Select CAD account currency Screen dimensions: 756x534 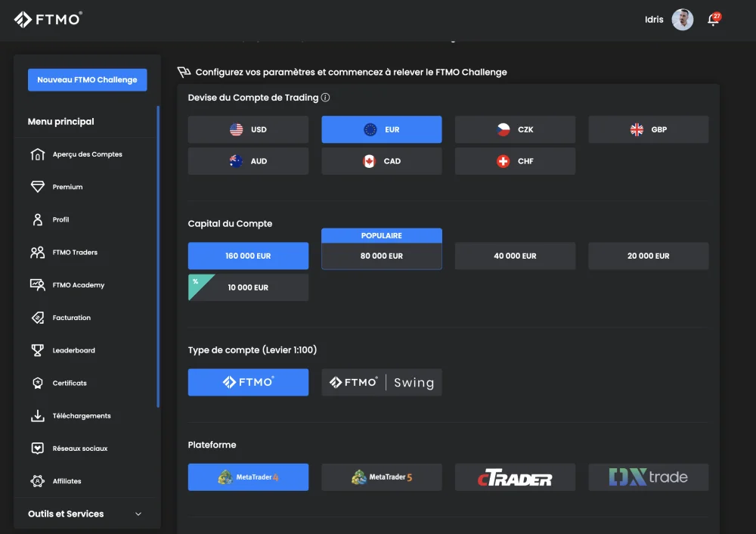pyautogui.click(x=381, y=161)
